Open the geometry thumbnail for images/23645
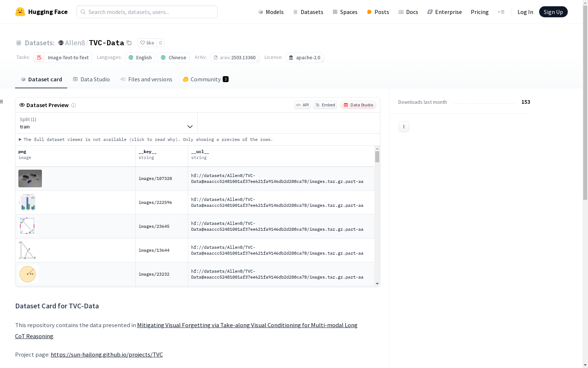The image size is (588, 368). click(27, 226)
